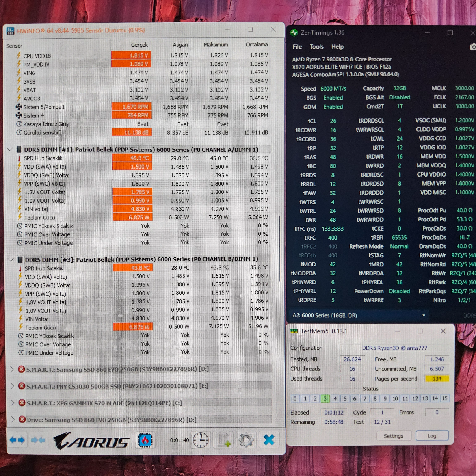Click the TestMem5 title bar memory icon
This screenshot has height=476, width=476.
tap(294, 331)
